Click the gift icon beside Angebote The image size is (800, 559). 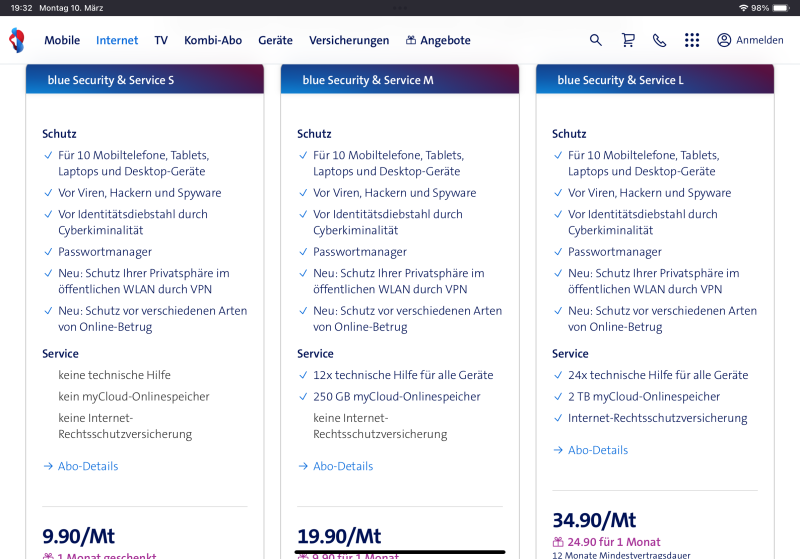click(x=410, y=40)
